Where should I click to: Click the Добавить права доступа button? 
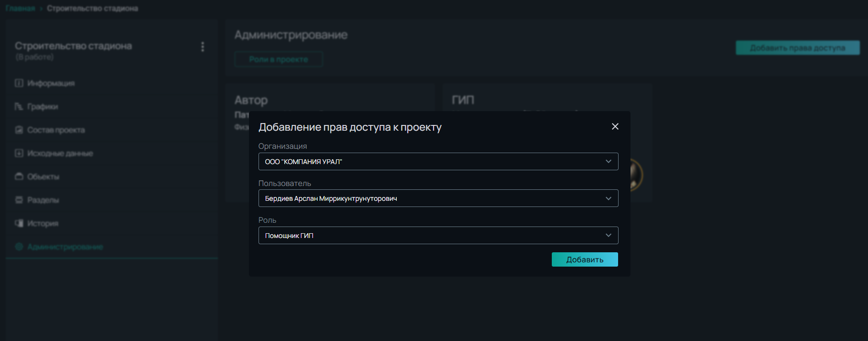797,48
